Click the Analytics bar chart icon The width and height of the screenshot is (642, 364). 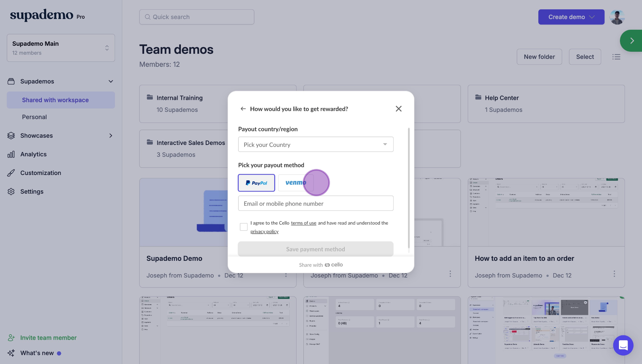click(11, 154)
